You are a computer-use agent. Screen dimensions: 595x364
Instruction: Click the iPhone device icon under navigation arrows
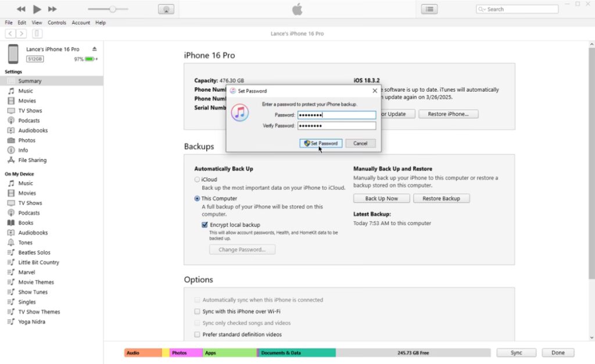pos(37,34)
